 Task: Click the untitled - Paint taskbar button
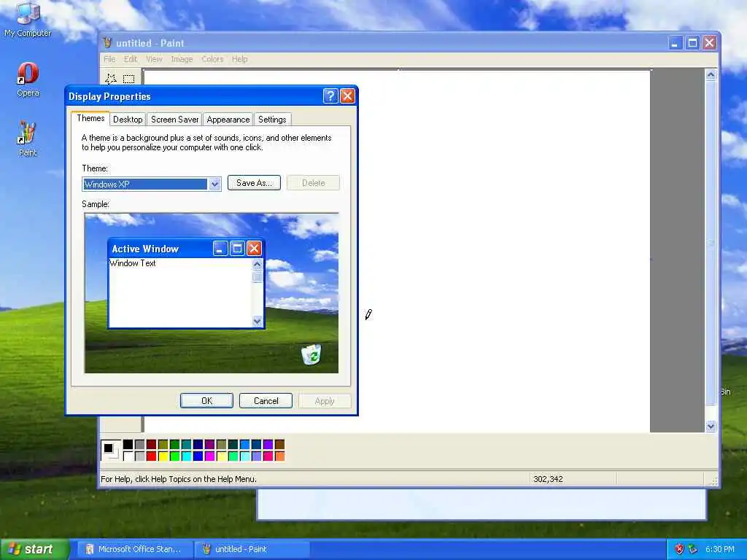point(252,549)
